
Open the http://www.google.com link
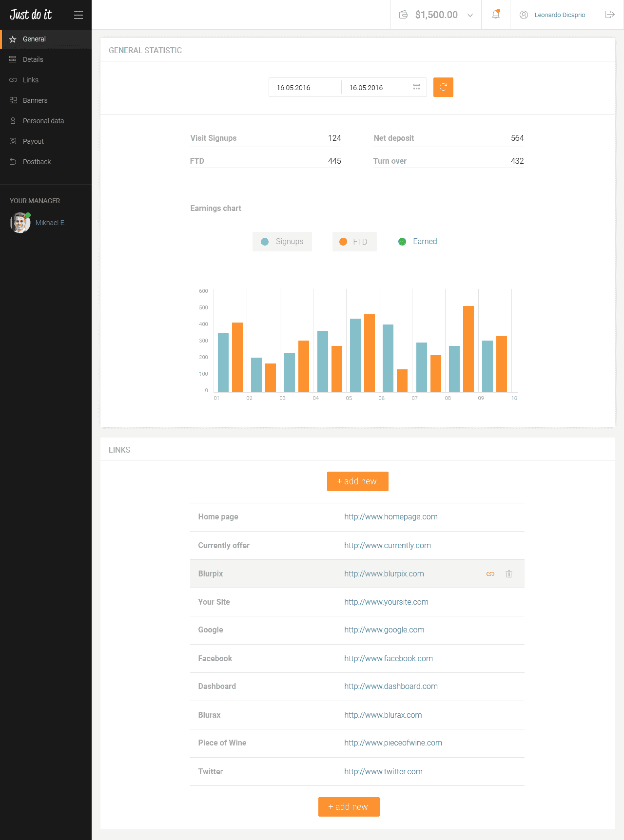coord(384,630)
